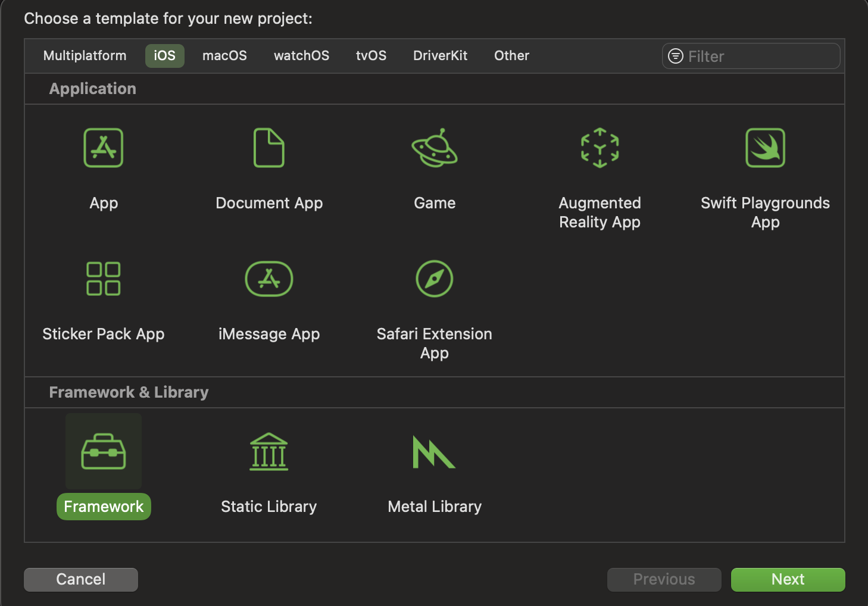This screenshot has height=606, width=868.
Task: Cancel the new project dialog
Action: click(x=81, y=579)
